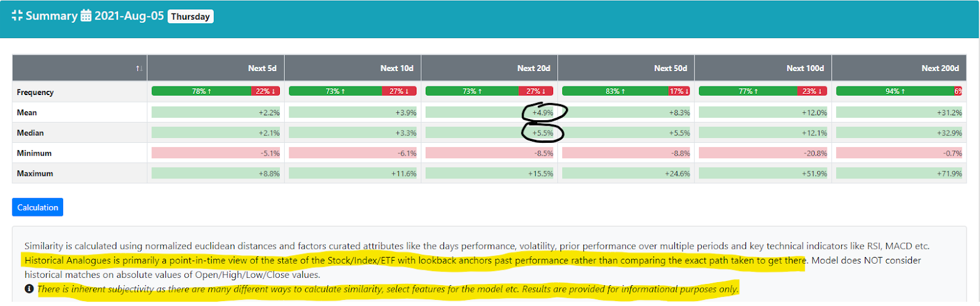Click the Thursday badge in the header
Screen dimensions: 980x306
190,17
